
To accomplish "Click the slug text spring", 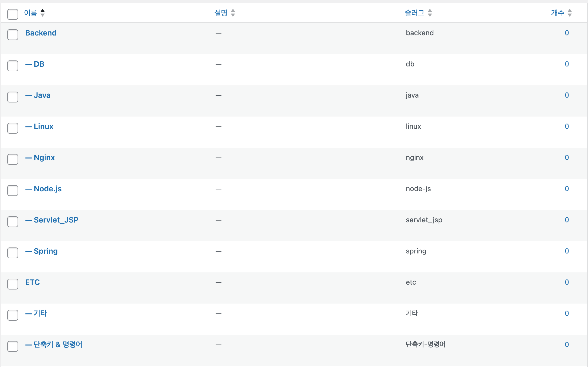I will pos(416,251).
